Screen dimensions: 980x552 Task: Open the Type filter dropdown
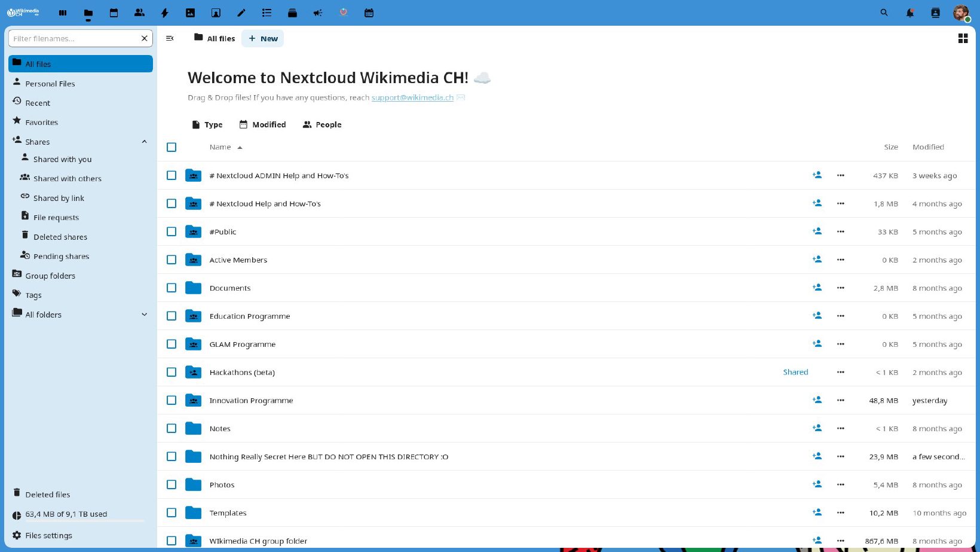click(x=207, y=124)
